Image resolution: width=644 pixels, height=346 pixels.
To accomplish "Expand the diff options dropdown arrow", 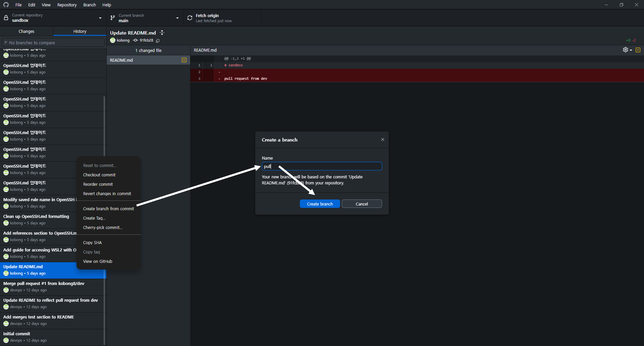I will (x=631, y=50).
